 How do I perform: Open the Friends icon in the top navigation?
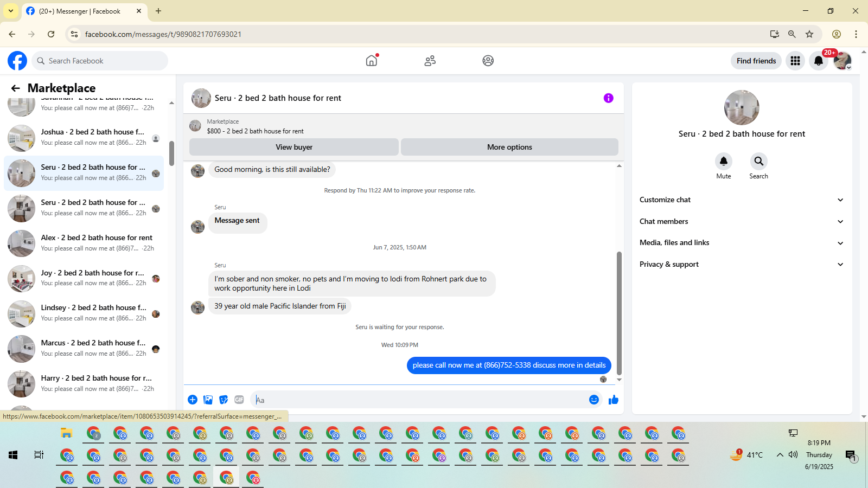(430, 61)
